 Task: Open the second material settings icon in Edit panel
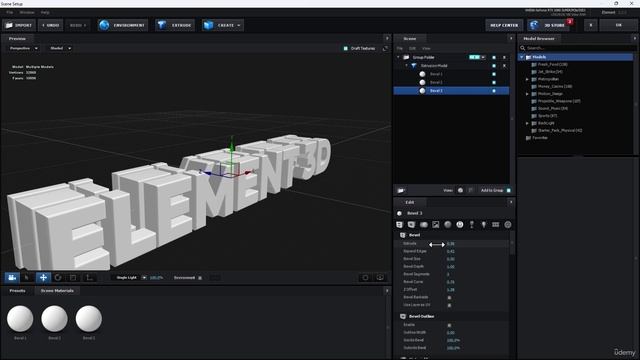coord(411,224)
